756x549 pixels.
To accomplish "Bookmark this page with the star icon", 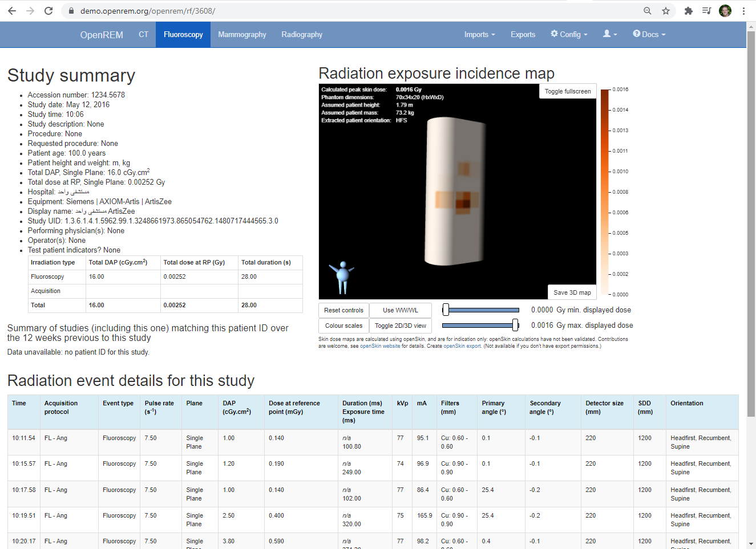I will click(x=665, y=11).
